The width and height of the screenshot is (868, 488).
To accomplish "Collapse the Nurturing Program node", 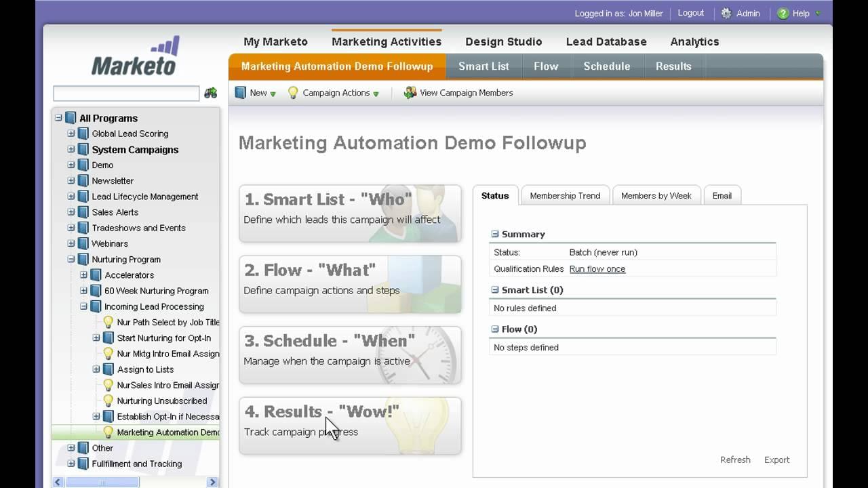I will click(71, 259).
